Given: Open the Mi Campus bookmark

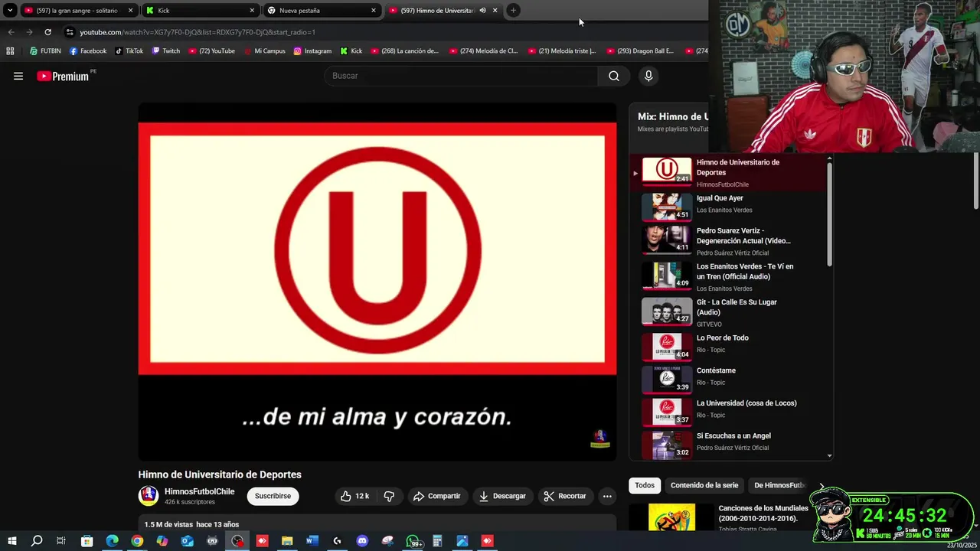Looking at the screenshot, I should coord(264,51).
